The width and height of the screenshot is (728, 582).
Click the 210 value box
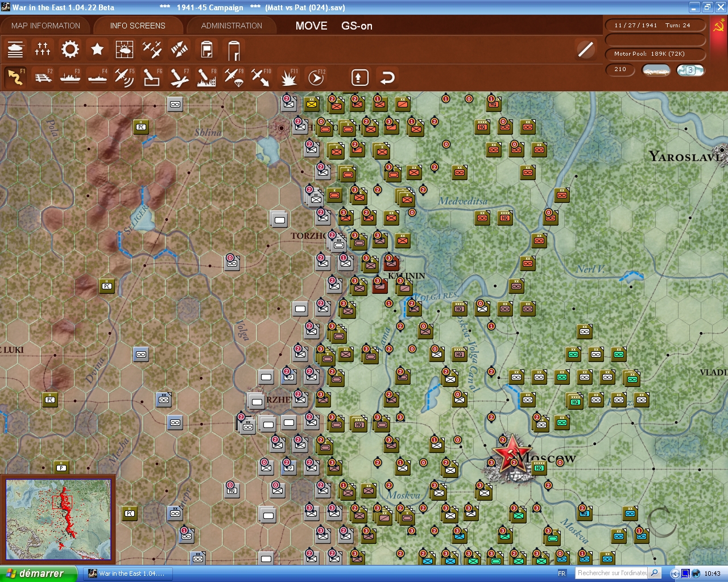click(621, 69)
